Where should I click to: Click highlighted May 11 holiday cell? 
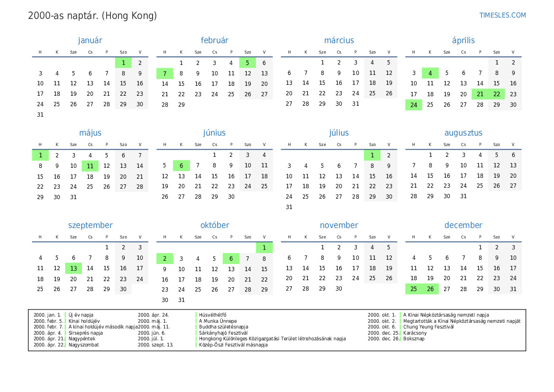tap(90, 166)
